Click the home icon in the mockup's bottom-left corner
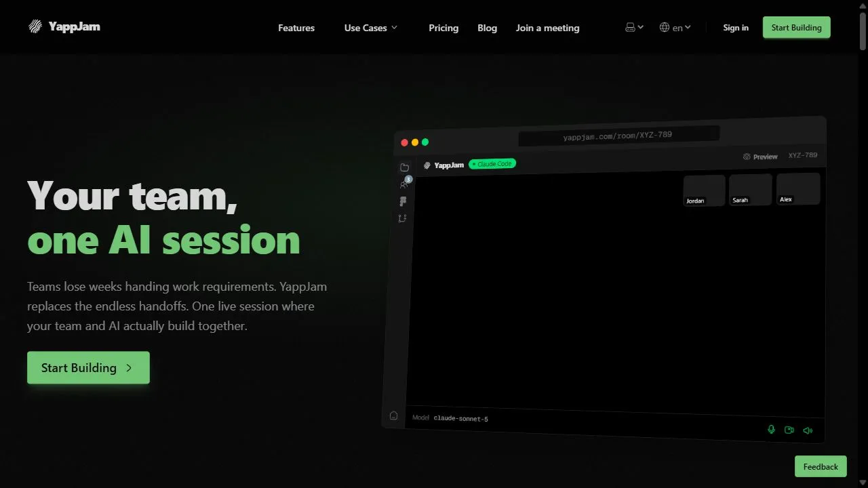This screenshot has width=868, height=488. coord(393,415)
